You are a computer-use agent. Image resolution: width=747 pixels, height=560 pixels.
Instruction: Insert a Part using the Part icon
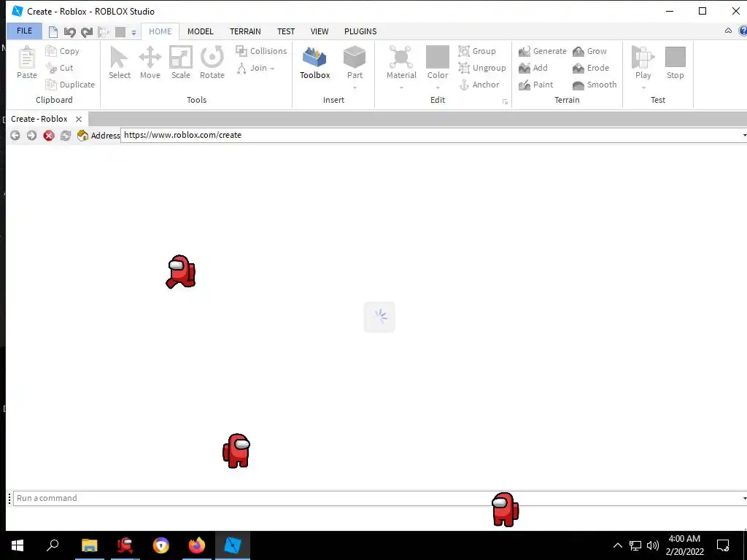[355, 58]
